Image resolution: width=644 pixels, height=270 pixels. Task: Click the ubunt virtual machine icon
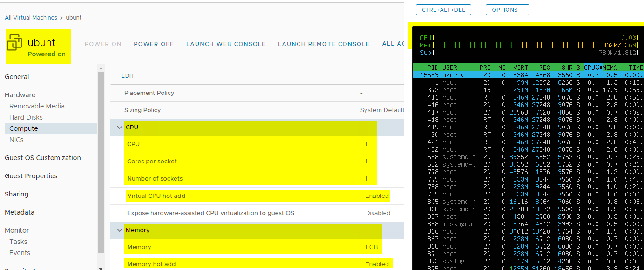14,43
